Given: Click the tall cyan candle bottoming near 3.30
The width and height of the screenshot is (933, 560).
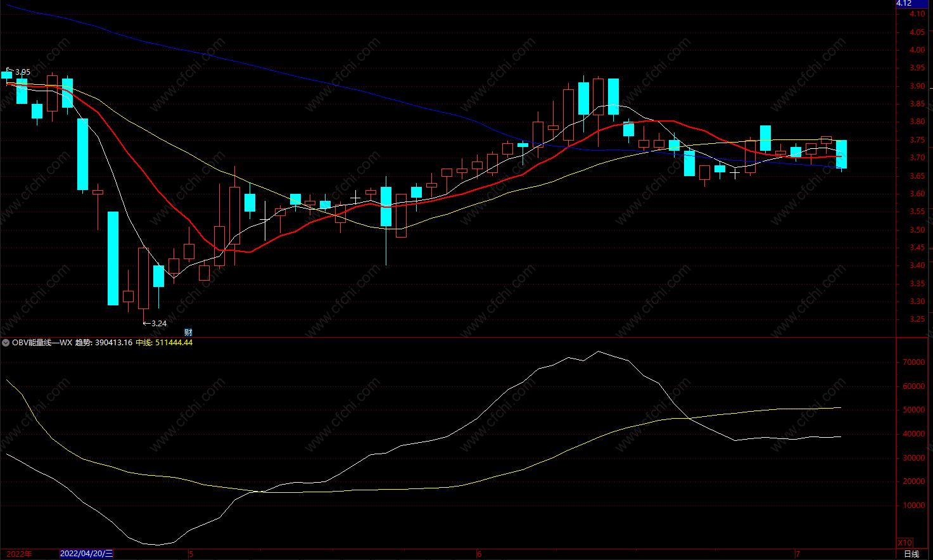Looking at the screenshot, I should tap(113, 258).
